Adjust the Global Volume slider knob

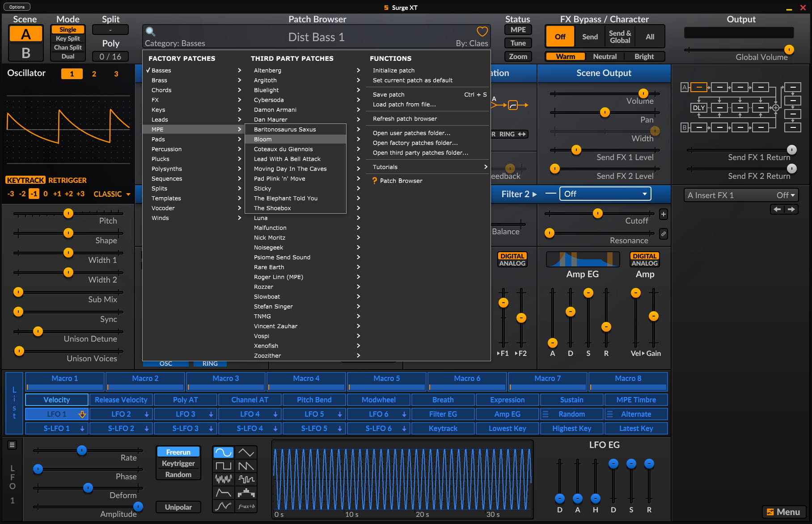[x=789, y=50]
